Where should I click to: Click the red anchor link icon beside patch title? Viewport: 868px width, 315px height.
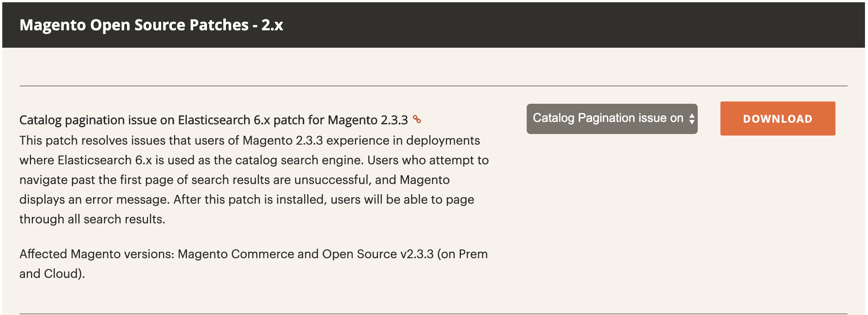(417, 119)
